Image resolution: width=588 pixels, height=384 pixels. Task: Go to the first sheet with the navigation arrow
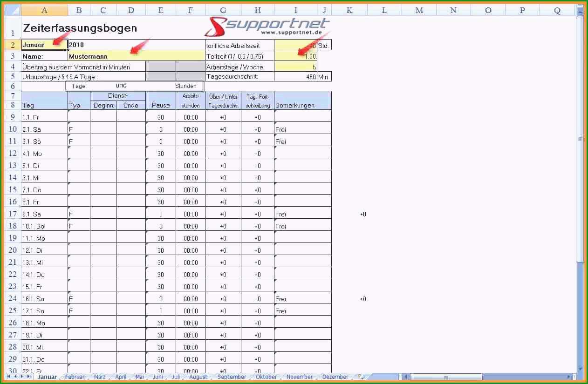(9, 377)
